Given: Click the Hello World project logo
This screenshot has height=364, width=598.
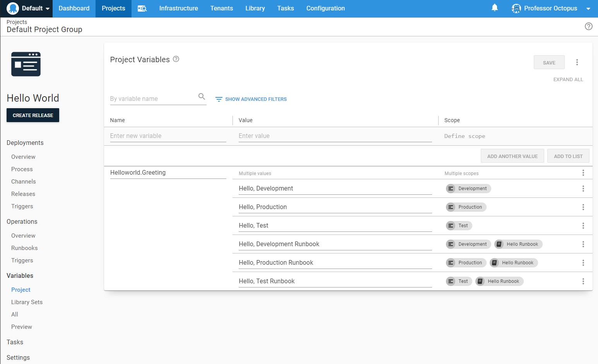Looking at the screenshot, I should tap(26, 64).
